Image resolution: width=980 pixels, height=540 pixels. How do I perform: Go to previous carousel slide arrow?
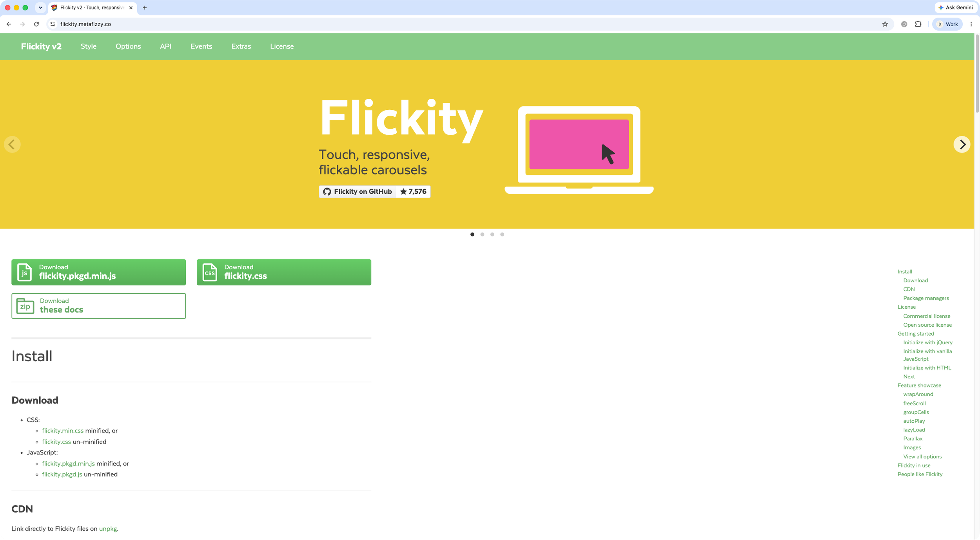point(12,144)
